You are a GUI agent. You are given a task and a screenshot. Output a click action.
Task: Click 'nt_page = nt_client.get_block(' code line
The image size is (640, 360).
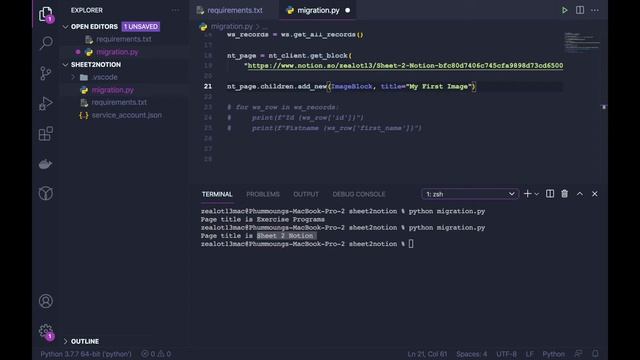click(289, 56)
